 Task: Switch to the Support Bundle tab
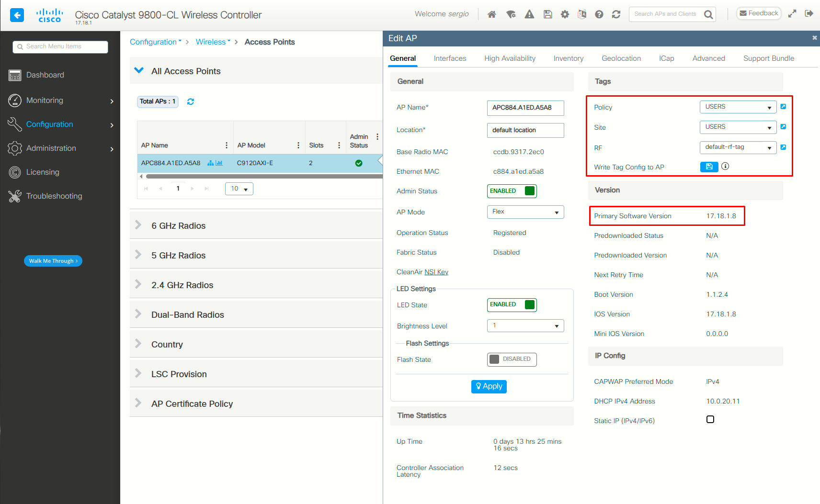click(x=768, y=58)
